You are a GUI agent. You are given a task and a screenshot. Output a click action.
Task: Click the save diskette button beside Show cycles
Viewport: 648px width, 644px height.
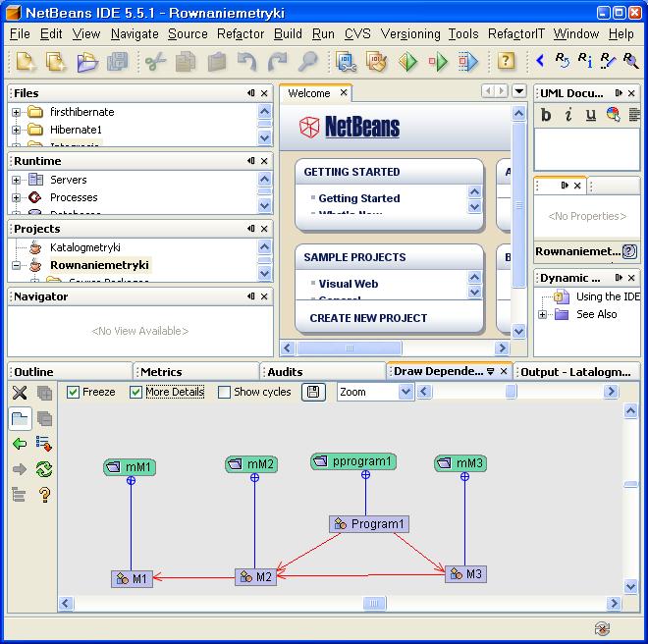313,392
